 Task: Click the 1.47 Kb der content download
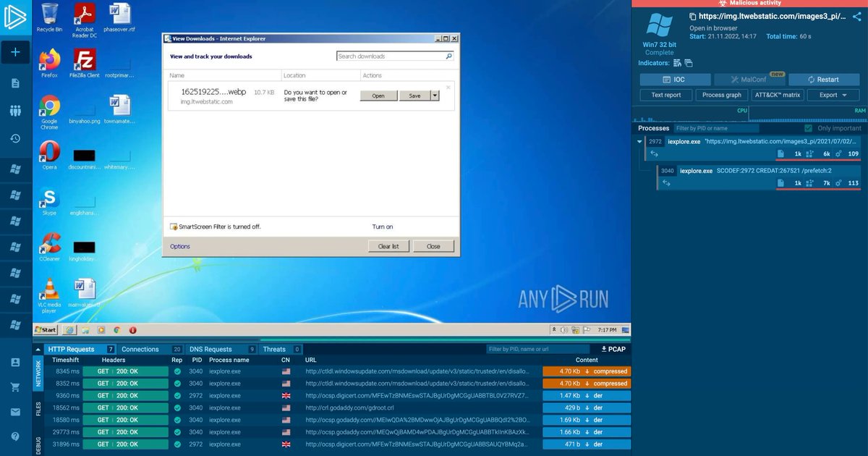click(587, 396)
